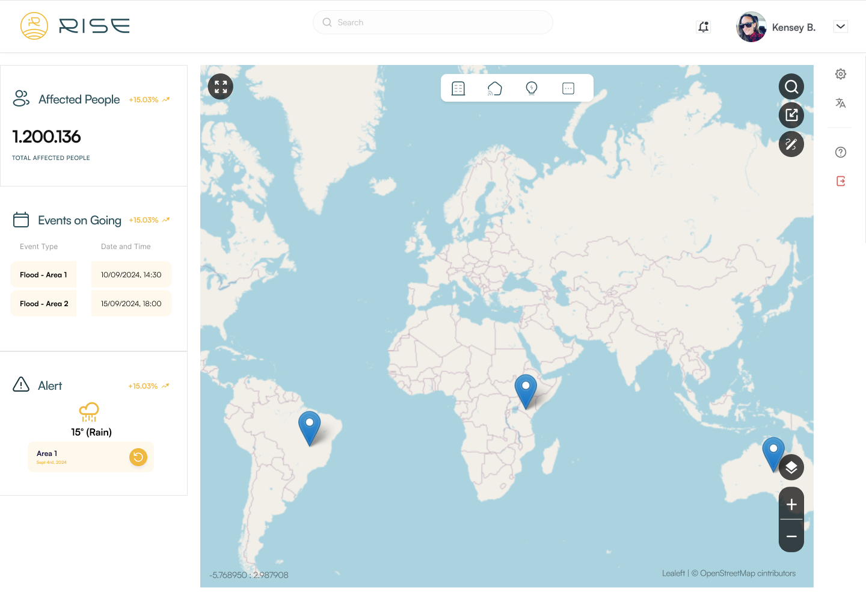
Task: Click the export/share map icon
Action: tap(791, 115)
